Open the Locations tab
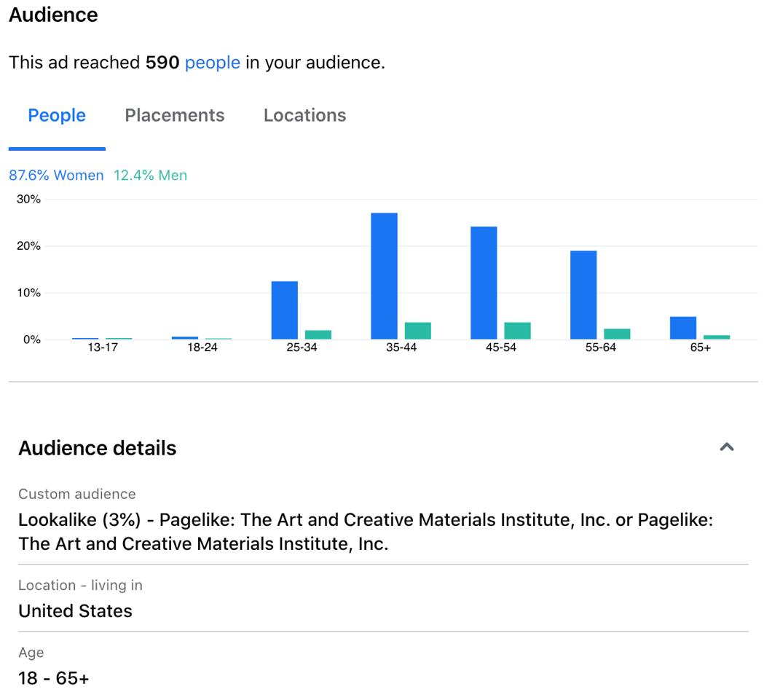The height and width of the screenshot is (700, 772). pyautogui.click(x=304, y=115)
